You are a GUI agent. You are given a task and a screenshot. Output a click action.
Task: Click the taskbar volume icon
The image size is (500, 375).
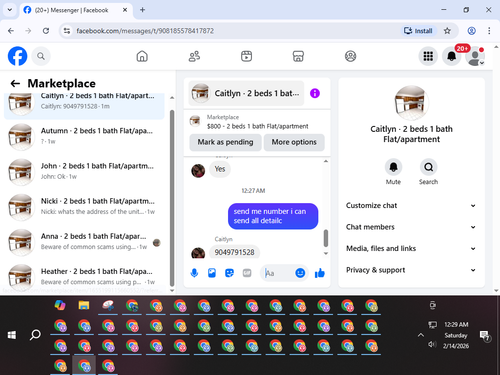[432, 344]
